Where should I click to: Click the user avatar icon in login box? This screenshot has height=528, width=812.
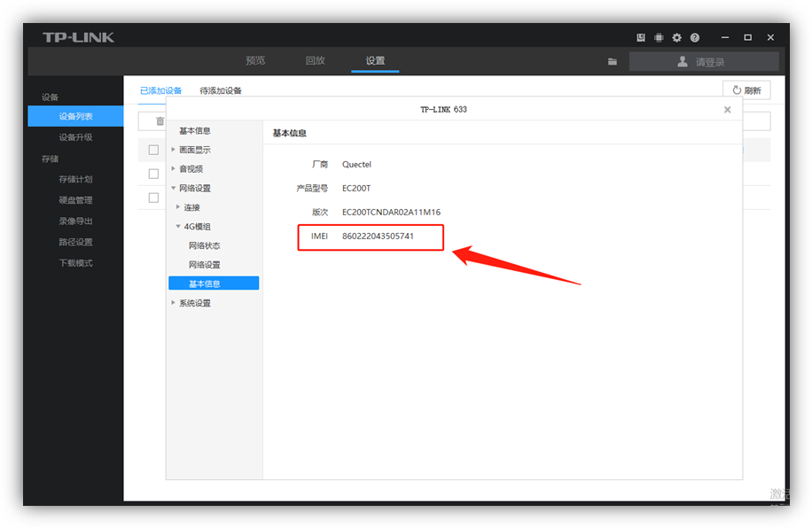683,61
